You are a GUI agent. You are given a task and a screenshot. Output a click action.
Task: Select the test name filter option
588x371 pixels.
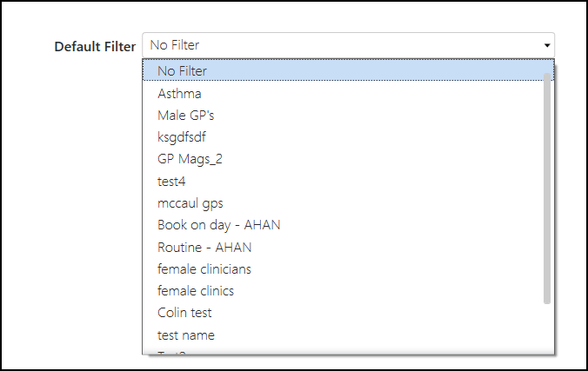(x=185, y=335)
